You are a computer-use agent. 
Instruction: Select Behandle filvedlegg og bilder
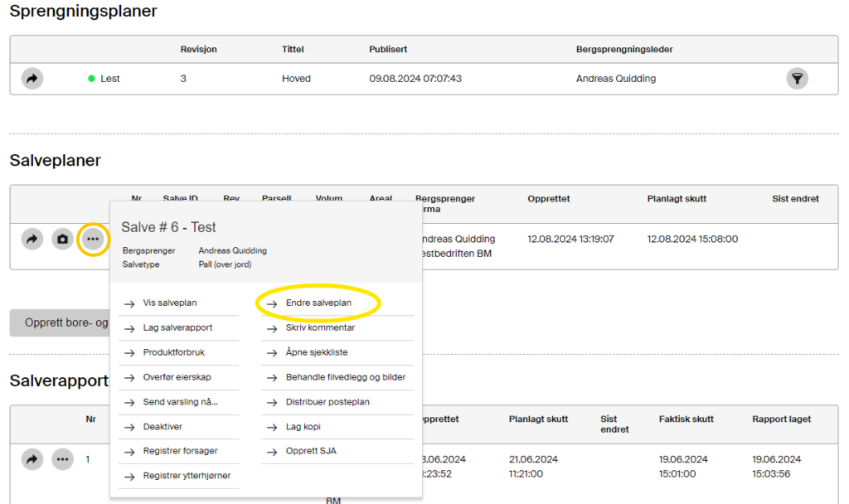pyautogui.click(x=345, y=377)
